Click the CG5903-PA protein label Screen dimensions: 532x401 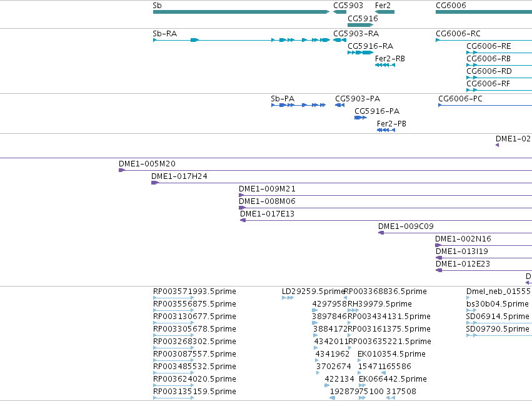358,99
